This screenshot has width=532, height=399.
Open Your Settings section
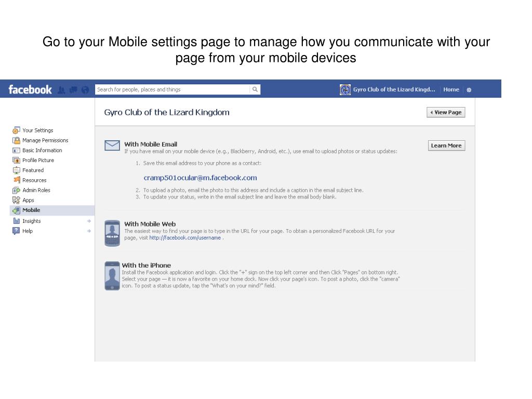(x=37, y=130)
